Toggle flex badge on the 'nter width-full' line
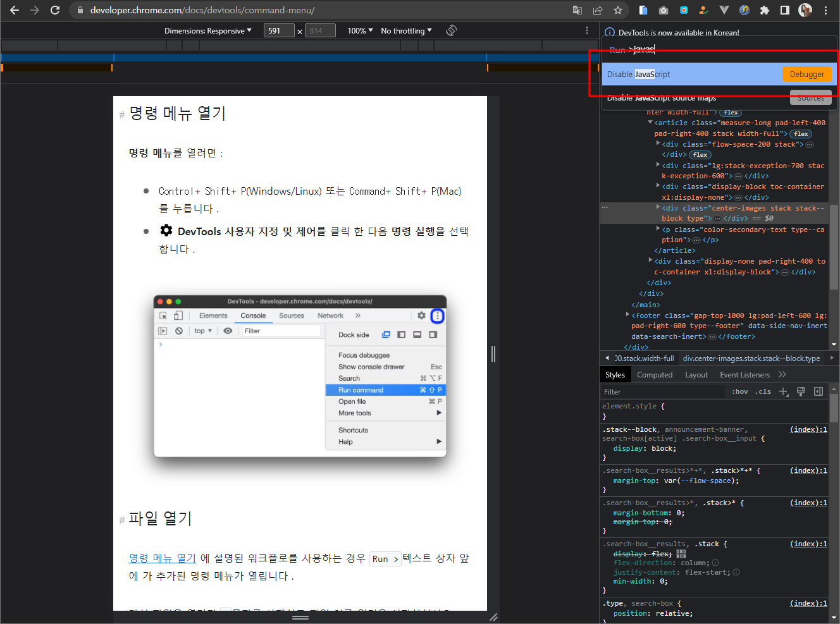Image resolution: width=840 pixels, height=624 pixels. click(x=731, y=113)
